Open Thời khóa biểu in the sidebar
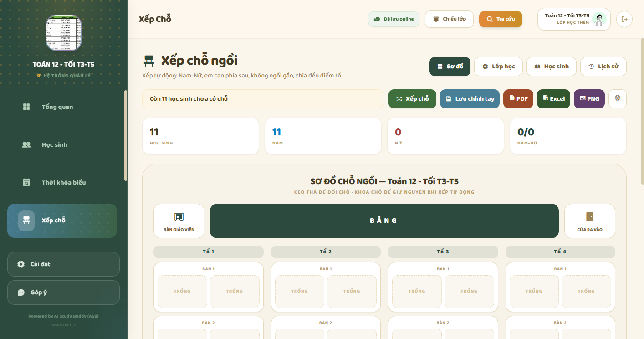This screenshot has height=339, width=644. [62, 183]
